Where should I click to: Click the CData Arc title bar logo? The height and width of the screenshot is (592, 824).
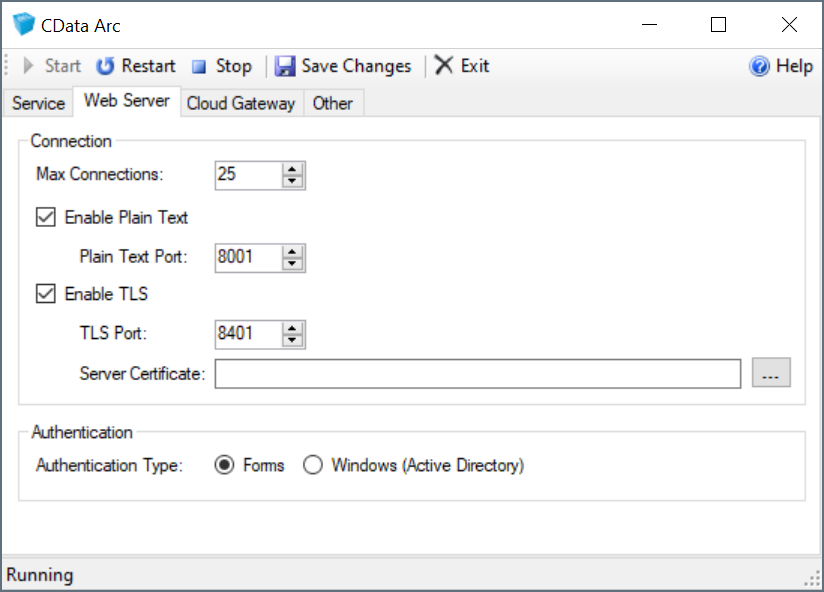[24, 25]
